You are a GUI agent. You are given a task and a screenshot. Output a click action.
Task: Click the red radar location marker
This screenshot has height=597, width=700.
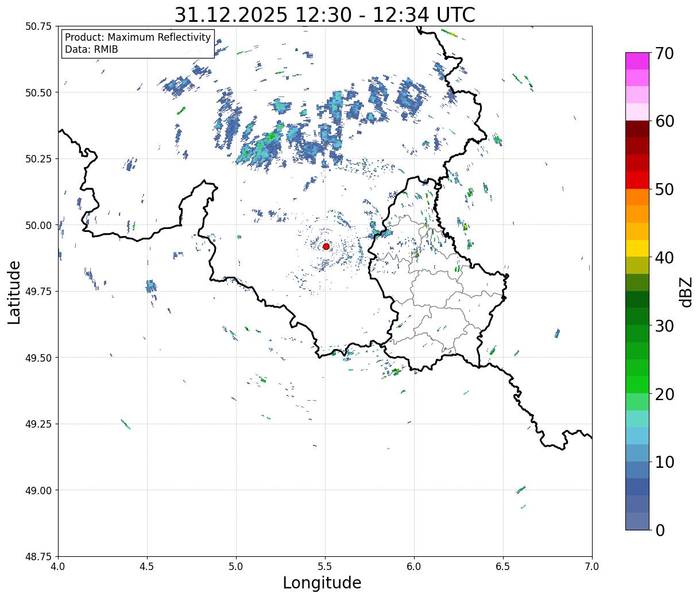tap(326, 246)
